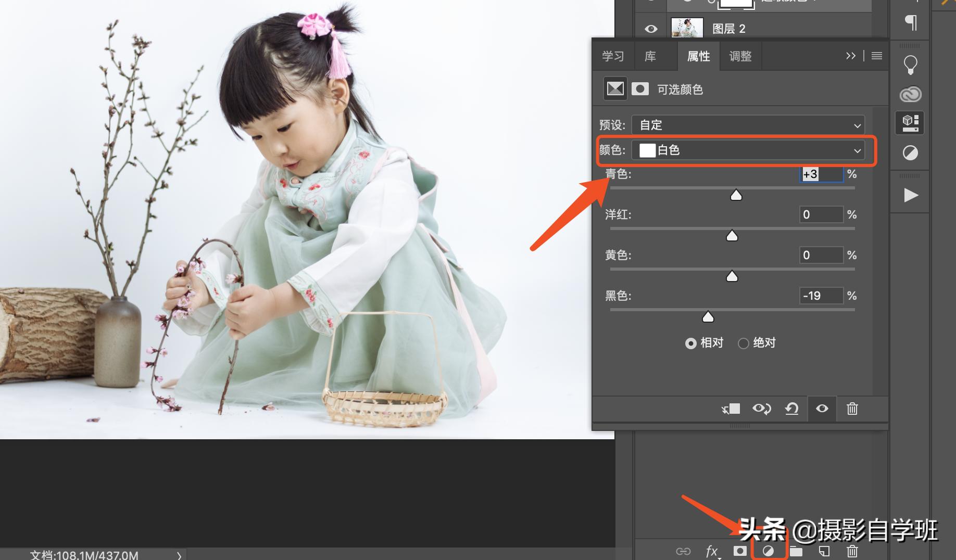The width and height of the screenshot is (956, 560).
Task: Create new fill or adjustment layer
Action: (768, 551)
